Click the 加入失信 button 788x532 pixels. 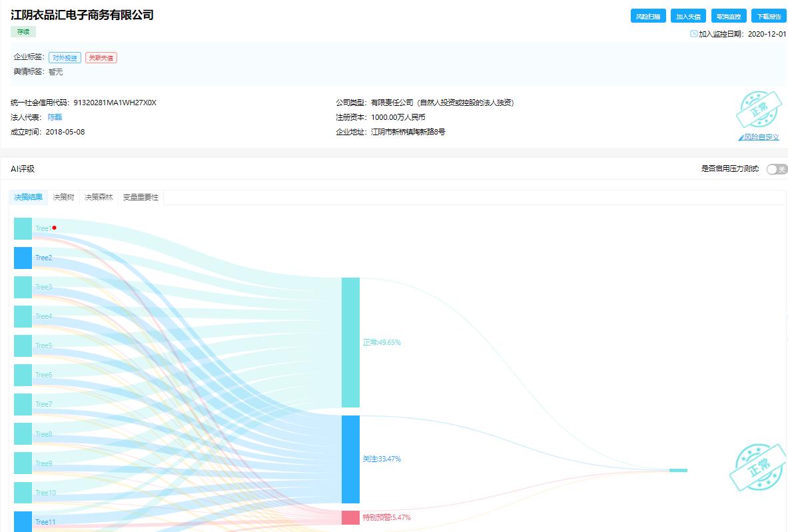[x=688, y=16]
